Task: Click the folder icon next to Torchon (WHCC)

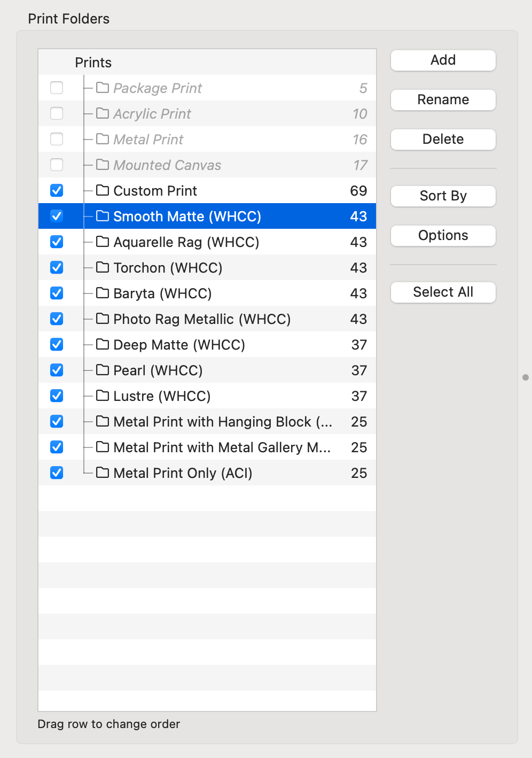Action: click(x=103, y=267)
